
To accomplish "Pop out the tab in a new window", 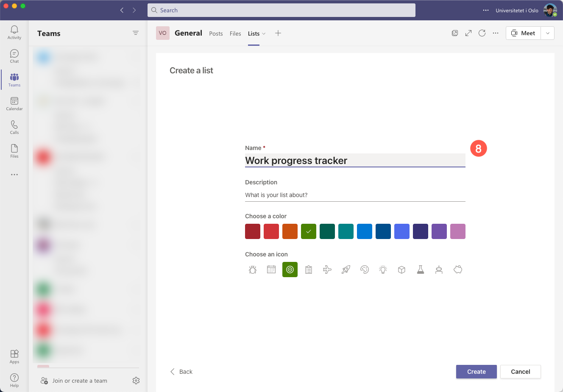I will coord(455,33).
